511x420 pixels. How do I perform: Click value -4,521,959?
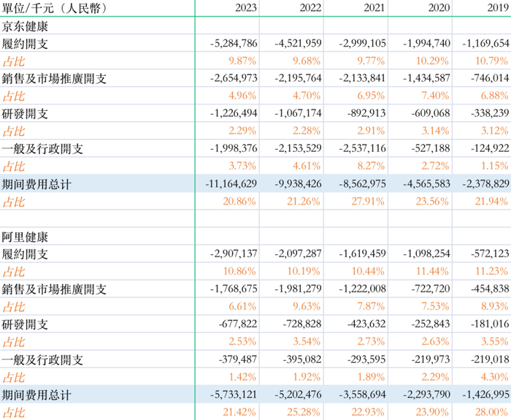[298, 43]
